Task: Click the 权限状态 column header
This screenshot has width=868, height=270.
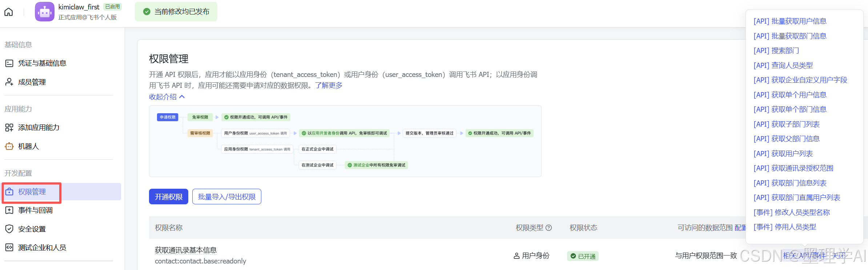Action: (583, 228)
